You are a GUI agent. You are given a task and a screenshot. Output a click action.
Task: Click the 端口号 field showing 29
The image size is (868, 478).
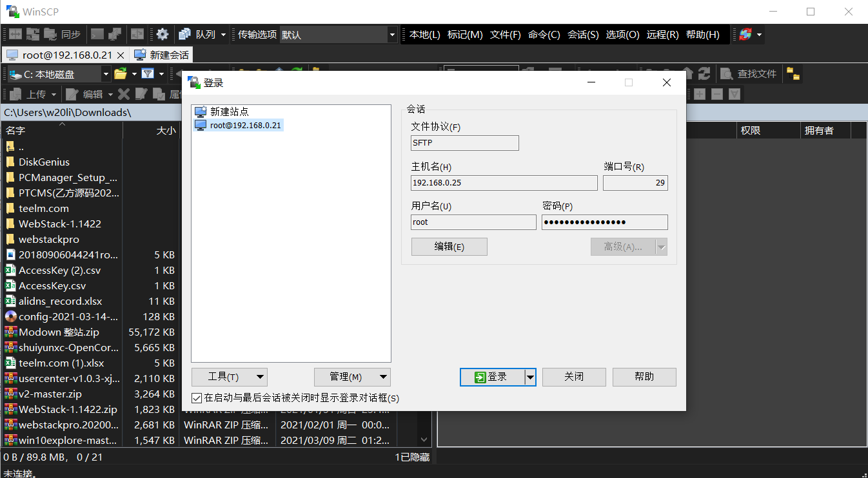tap(635, 183)
